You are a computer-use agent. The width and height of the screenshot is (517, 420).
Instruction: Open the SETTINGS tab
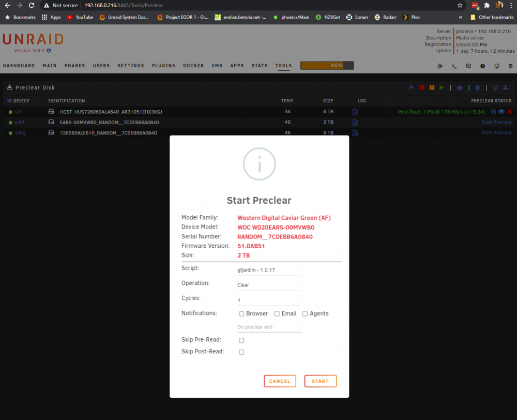point(131,66)
